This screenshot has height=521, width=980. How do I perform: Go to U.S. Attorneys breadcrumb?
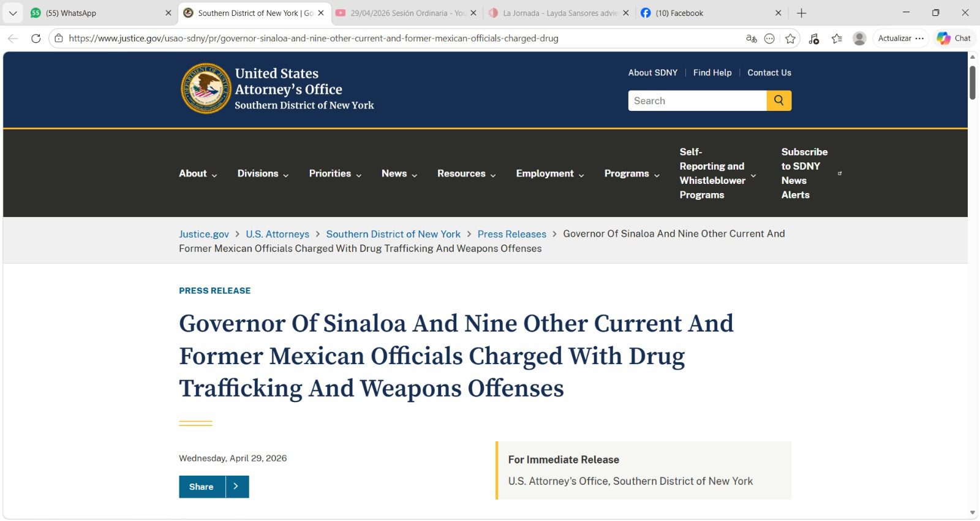[277, 234]
